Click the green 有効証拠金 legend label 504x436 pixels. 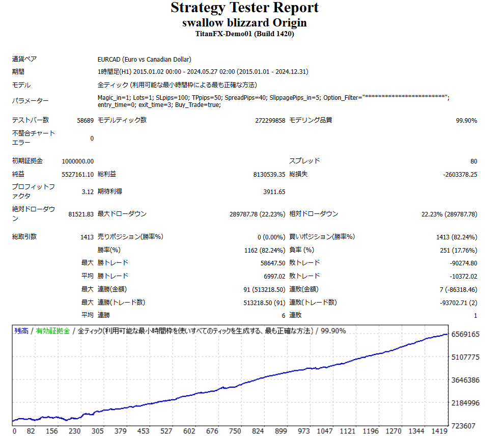coord(53,331)
